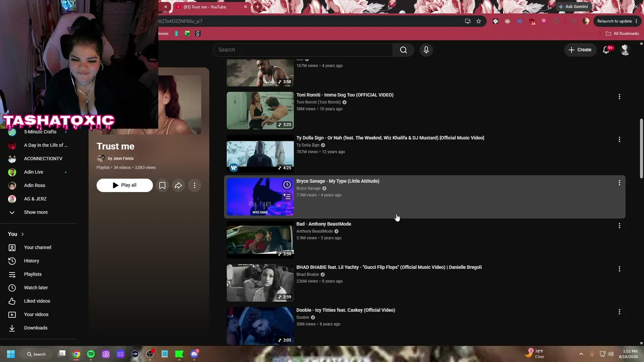Click Windows taskbar Search box
This screenshot has width=644, height=362.
pos(36,354)
